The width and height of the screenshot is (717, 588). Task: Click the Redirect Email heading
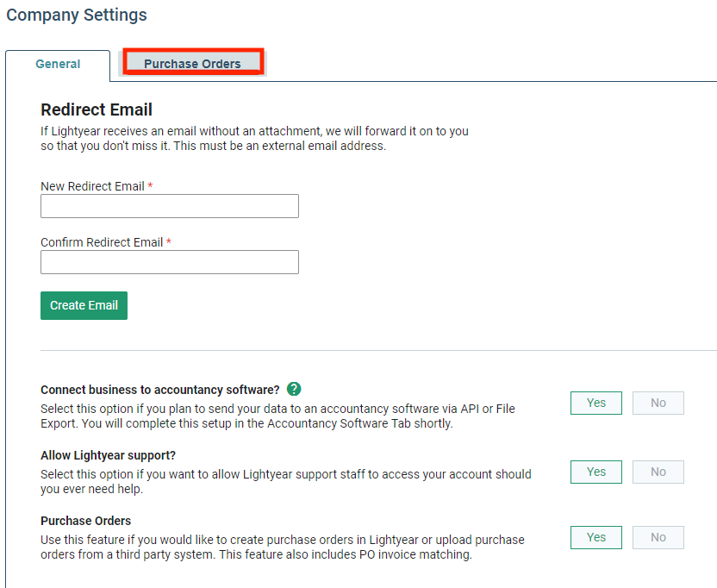[x=97, y=109]
